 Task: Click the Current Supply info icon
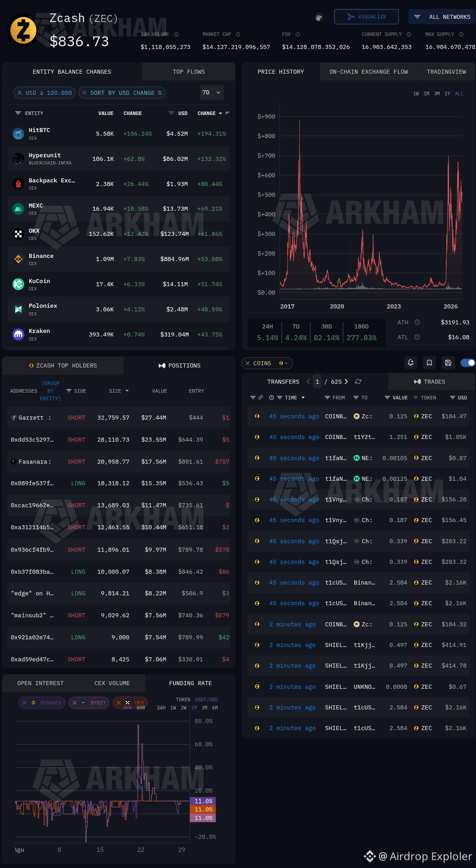[x=409, y=35]
